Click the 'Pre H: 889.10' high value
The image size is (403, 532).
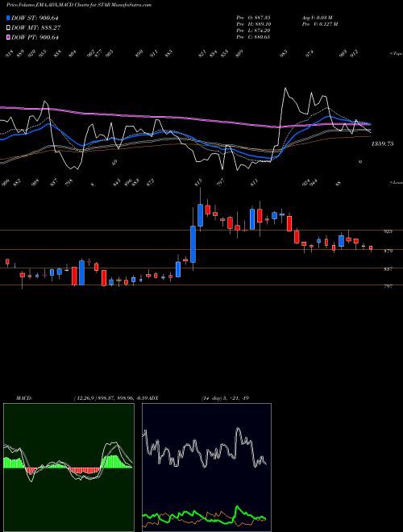(x=253, y=23)
